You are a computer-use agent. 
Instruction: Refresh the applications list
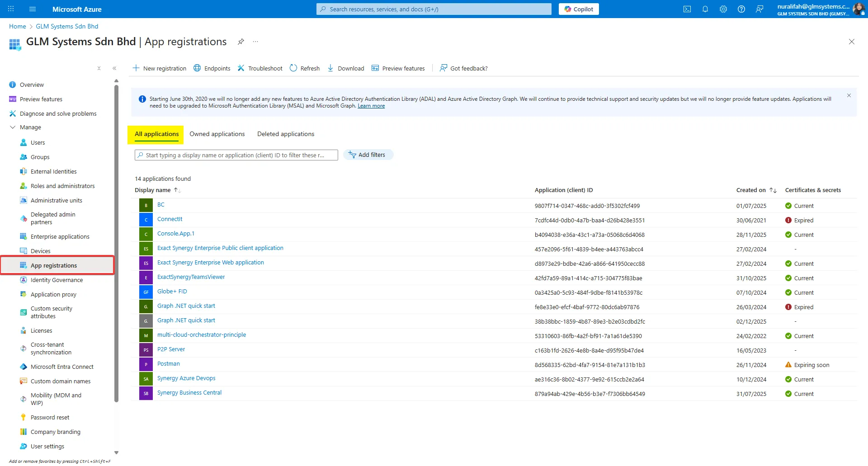coord(305,68)
